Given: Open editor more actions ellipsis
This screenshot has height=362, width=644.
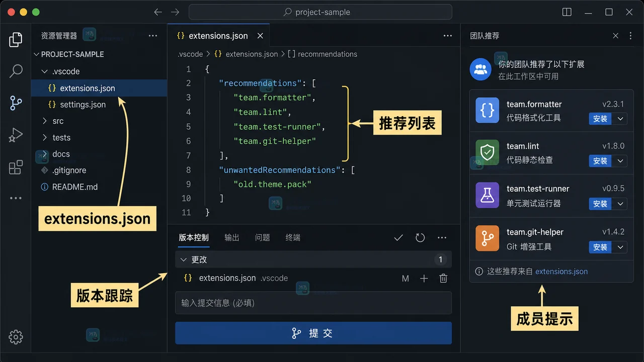Looking at the screenshot, I should tap(448, 36).
